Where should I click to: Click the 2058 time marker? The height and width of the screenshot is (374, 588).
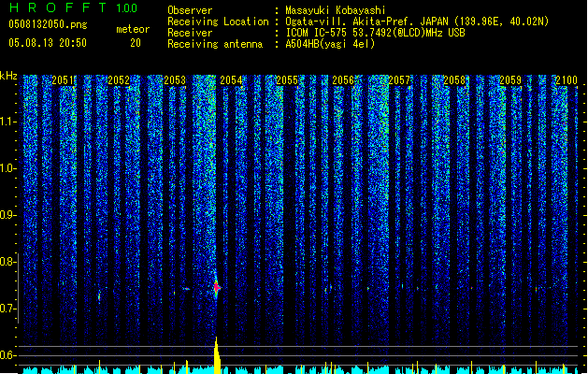[454, 80]
